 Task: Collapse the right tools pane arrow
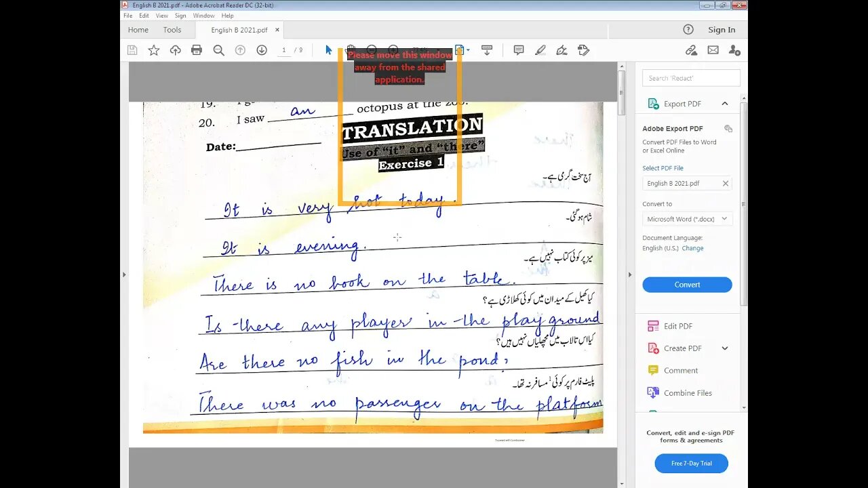(x=630, y=274)
